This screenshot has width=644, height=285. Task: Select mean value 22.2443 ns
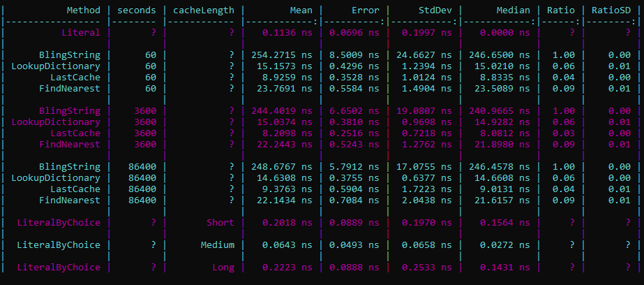[285, 144]
